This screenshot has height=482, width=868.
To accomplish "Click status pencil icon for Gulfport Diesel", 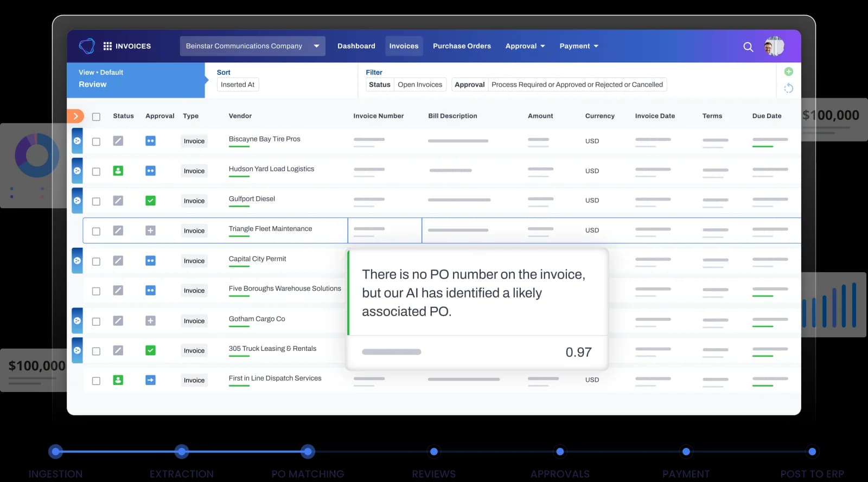I will [x=118, y=201].
